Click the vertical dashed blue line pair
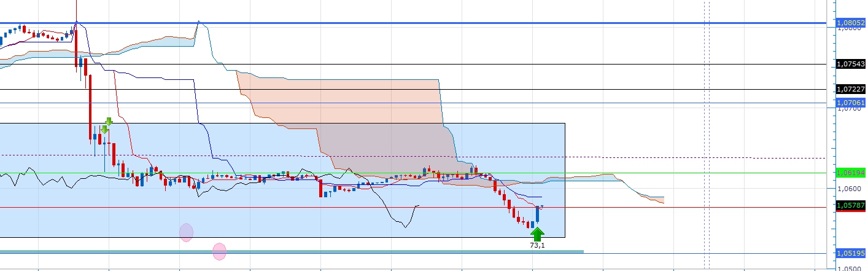The height and width of the screenshot is (271, 868). pyautogui.click(x=707, y=134)
